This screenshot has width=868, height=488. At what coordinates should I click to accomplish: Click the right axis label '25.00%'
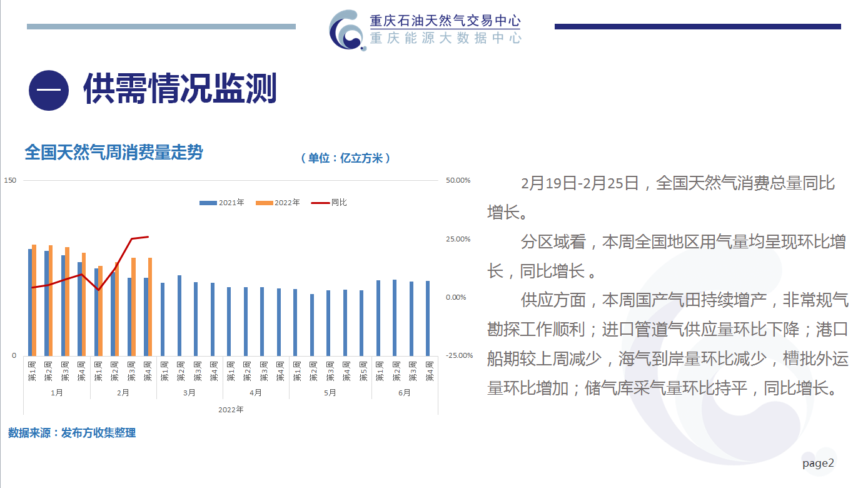pos(458,239)
